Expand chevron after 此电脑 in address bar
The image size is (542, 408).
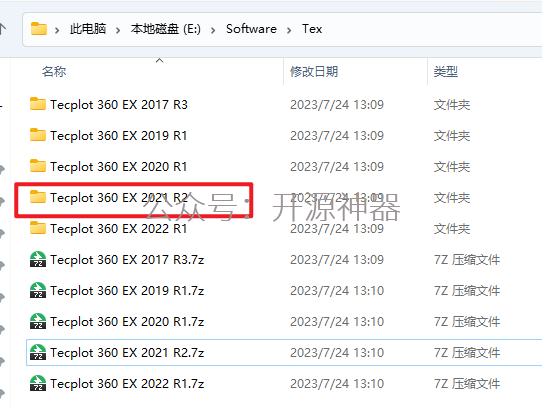point(118,30)
